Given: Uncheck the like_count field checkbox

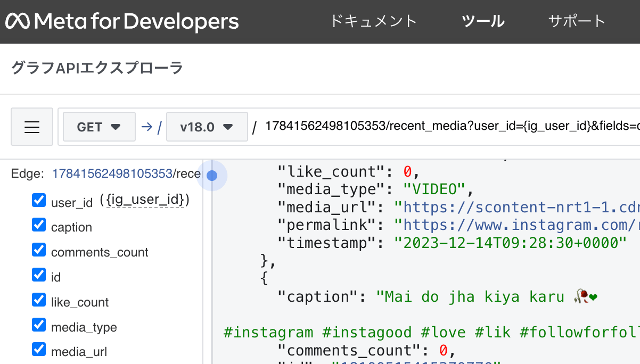Looking at the screenshot, I should coord(39,300).
